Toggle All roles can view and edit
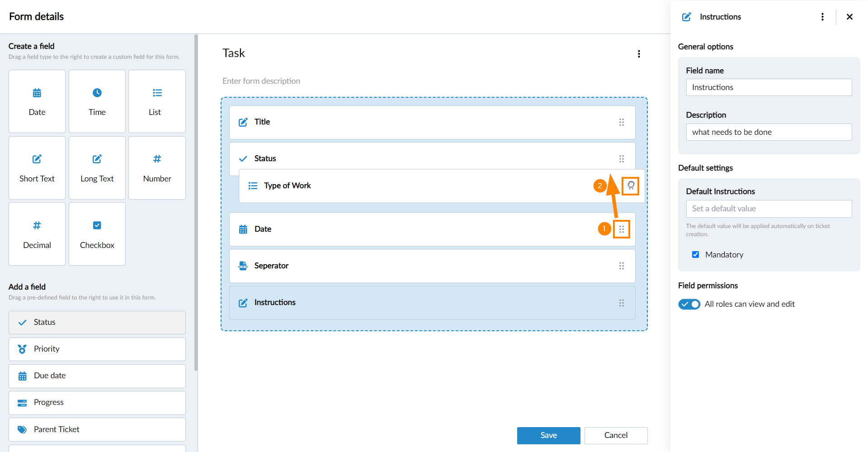The width and height of the screenshot is (868, 452). (689, 304)
